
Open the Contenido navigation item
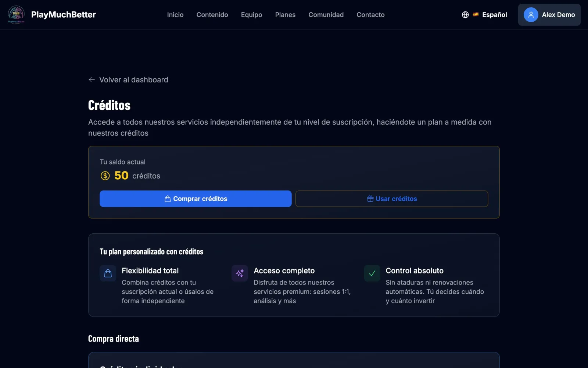coord(212,15)
